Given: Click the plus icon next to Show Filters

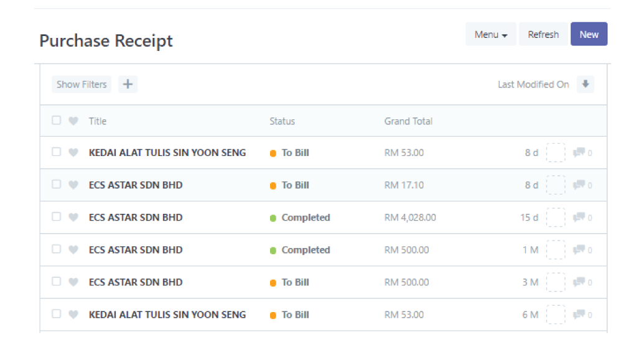Looking at the screenshot, I should point(128,84).
